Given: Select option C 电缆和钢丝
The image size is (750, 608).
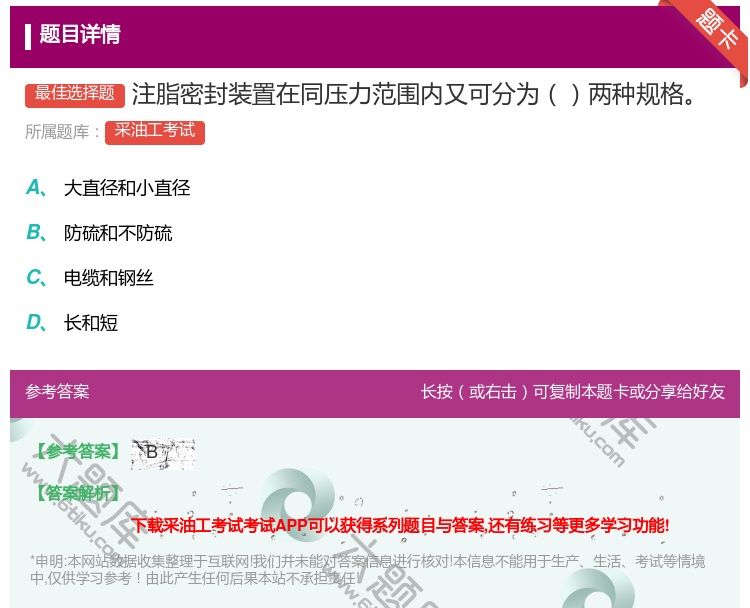Looking at the screenshot, I should click(x=90, y=277).
